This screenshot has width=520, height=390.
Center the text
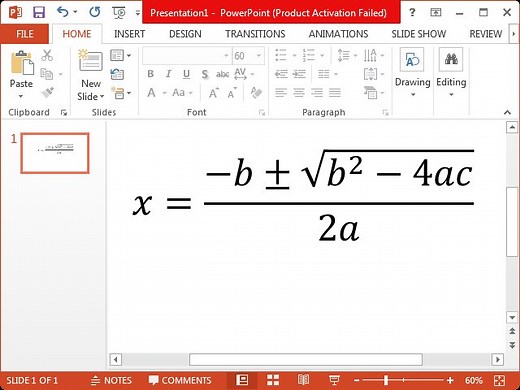pos(299,93)
